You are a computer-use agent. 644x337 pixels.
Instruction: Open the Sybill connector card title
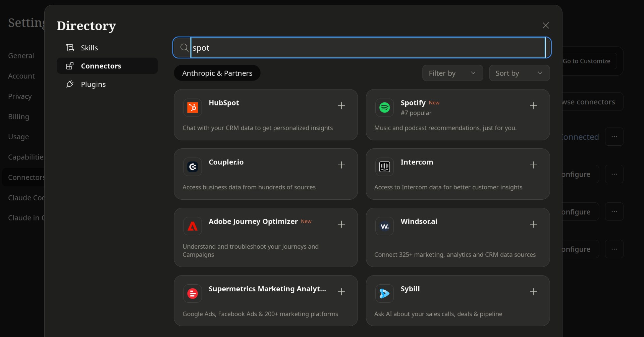(410, 289)
